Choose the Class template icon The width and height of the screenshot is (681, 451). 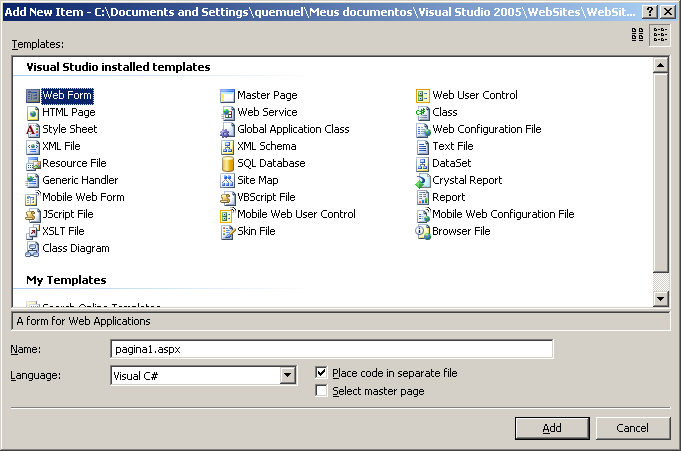tap(422, 113)
